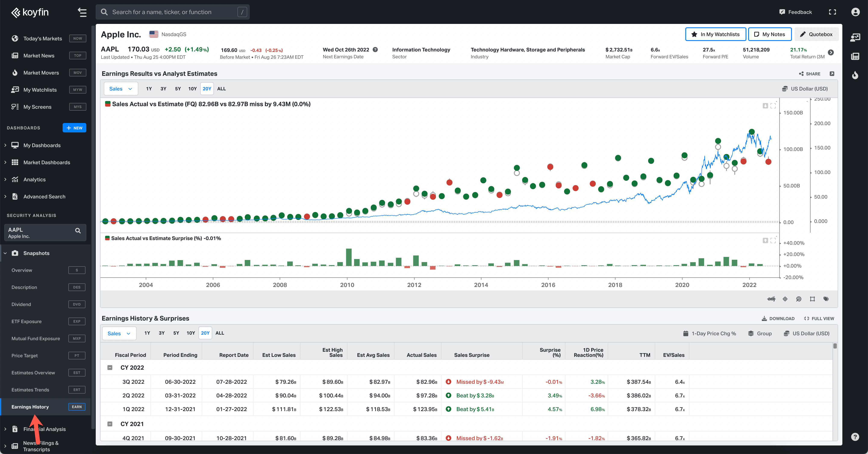The height and width of the screenshot is (454, 868).
Task: Maximize the Sales Actual vs Estimate pane
Action: (773, 106)
